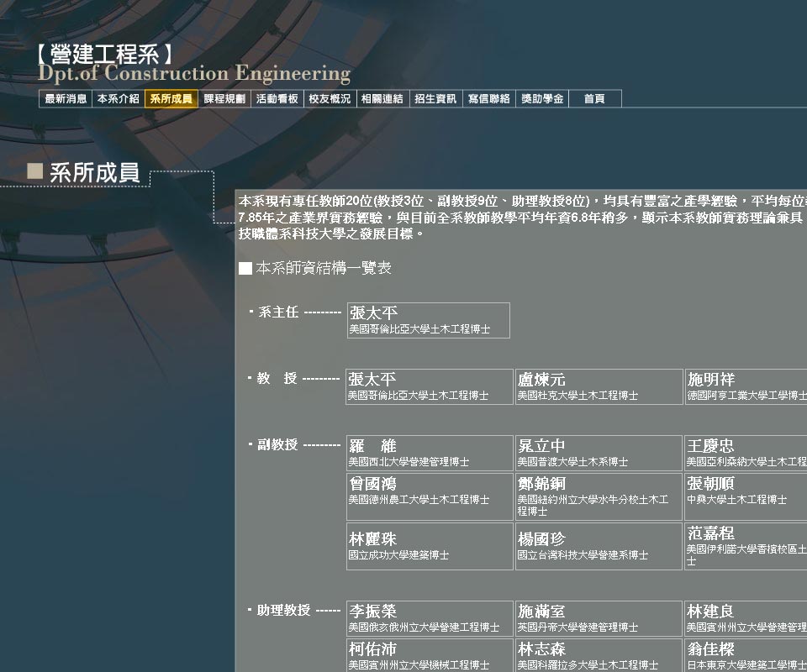Screen dimensions: 807x672
Task: Open associate professor 鄭錦銅 card
Action: point(599,496)
